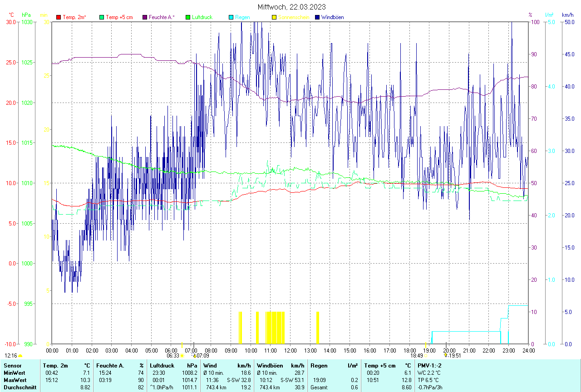Click the '06:33' dawn time label
The image size is (581, 392).
pyautogui.click(x=172, y=356)
